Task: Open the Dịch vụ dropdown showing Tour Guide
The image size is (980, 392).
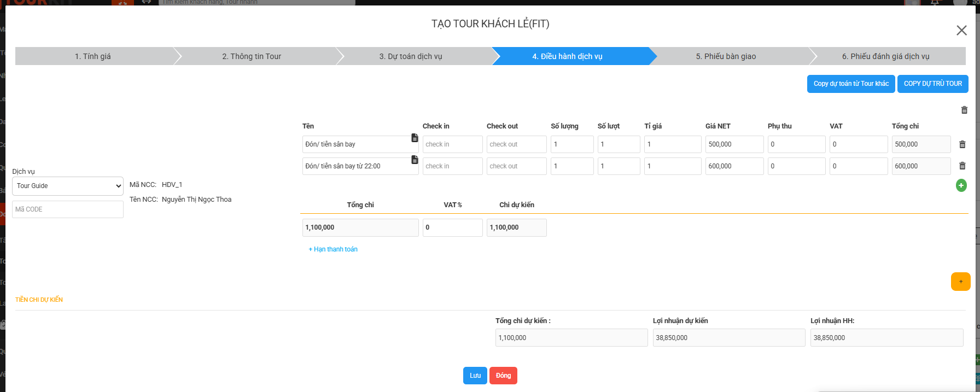Action: pyautogui.click(x=68, y=186)
